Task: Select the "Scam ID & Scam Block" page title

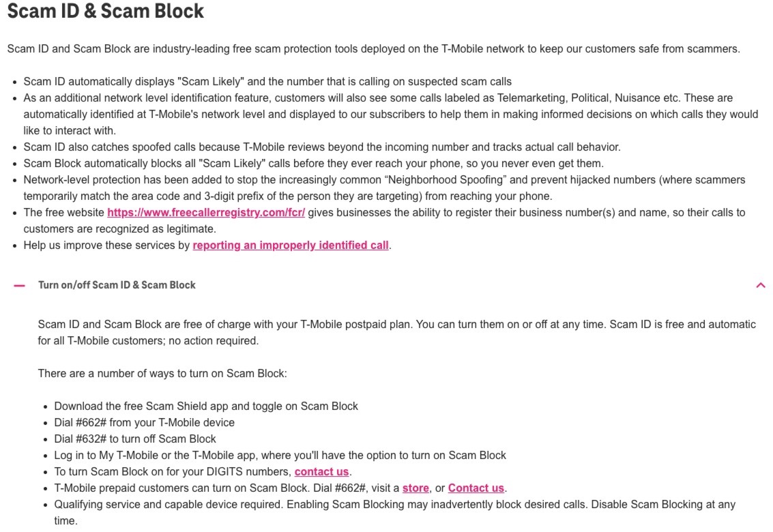Action: point(105,12)
